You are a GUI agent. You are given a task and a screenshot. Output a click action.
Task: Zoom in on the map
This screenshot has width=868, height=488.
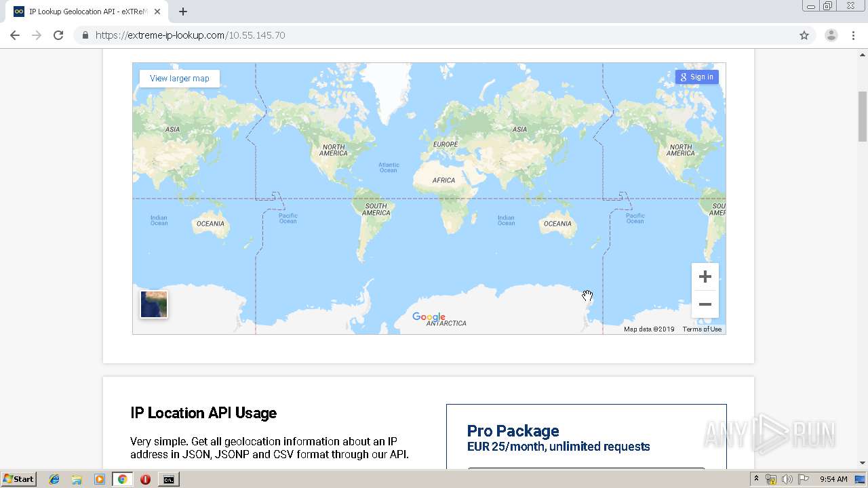(705, 277)
